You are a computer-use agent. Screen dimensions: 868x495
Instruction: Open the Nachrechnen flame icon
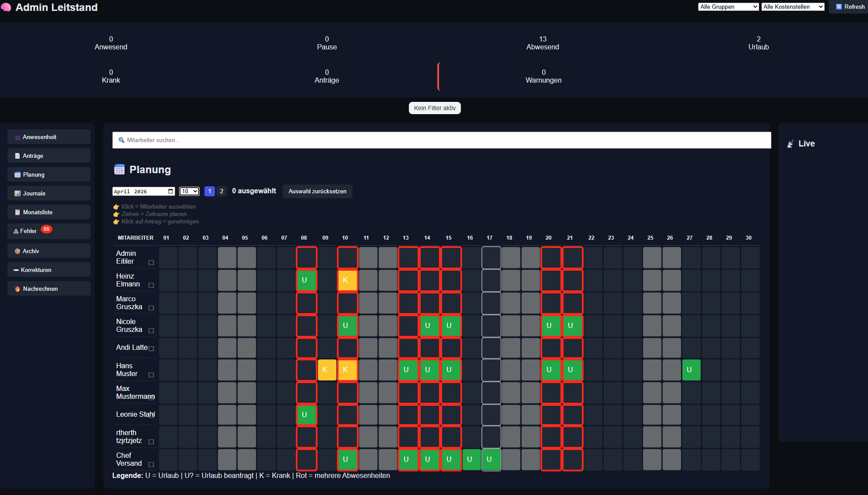click(x=17, y=289)
